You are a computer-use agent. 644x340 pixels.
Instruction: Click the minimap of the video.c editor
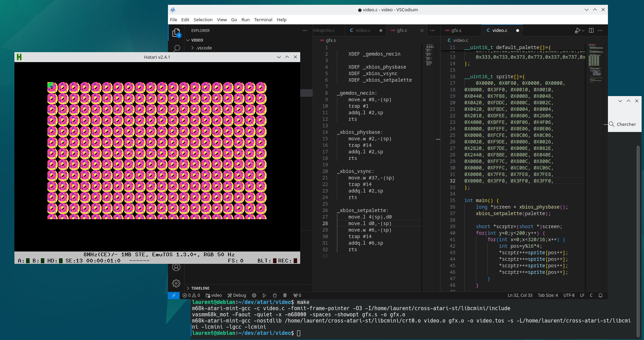pos(596,63)
